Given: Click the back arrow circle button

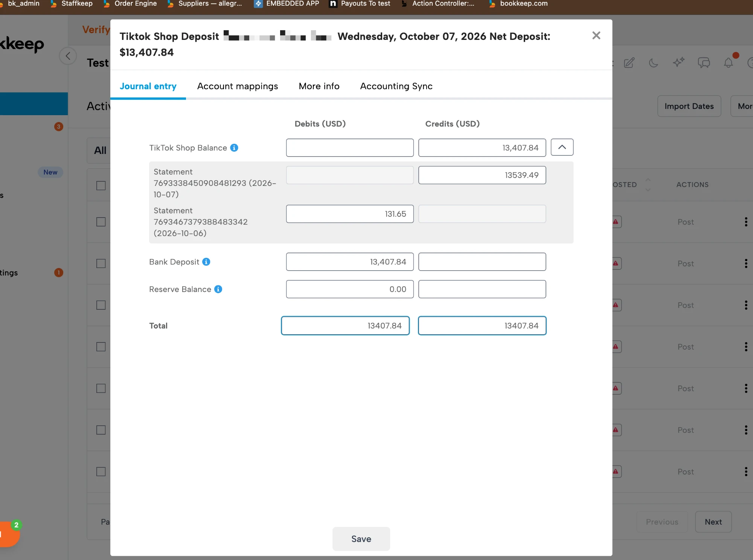Looking at the screenshot, I should (68, 56).
